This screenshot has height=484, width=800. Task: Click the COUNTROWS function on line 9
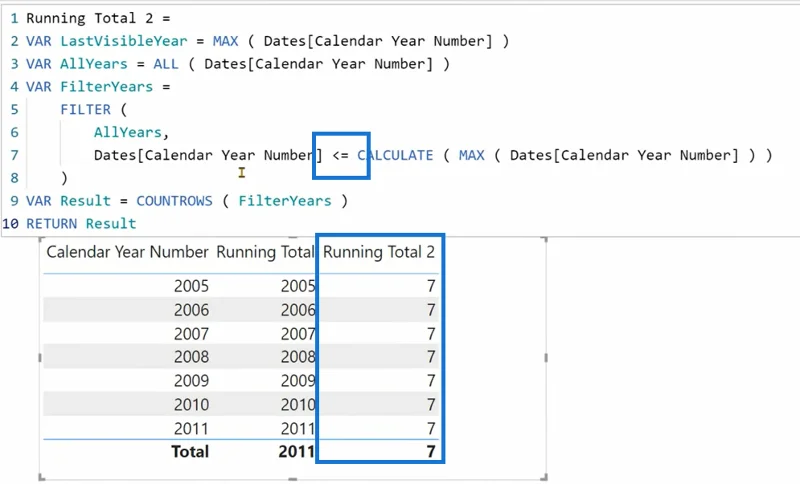pyautogui.click(x=174, y=201)
